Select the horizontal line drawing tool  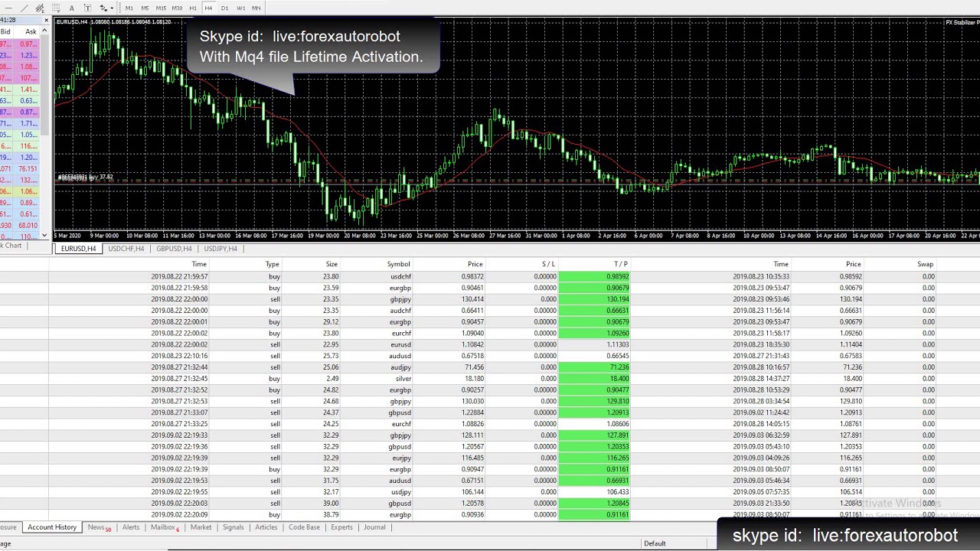(8, 8)
